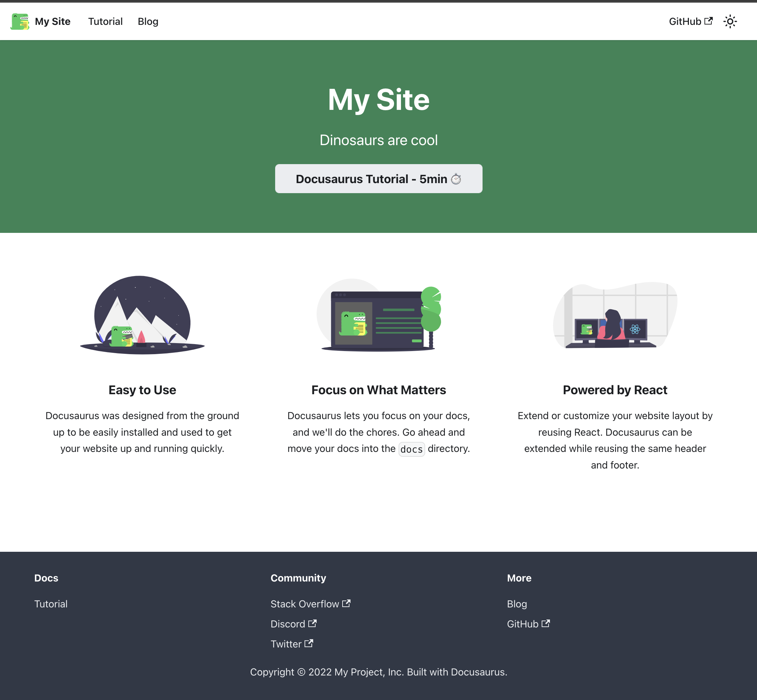Select the Blog navigation menu item

pos(148,21)
